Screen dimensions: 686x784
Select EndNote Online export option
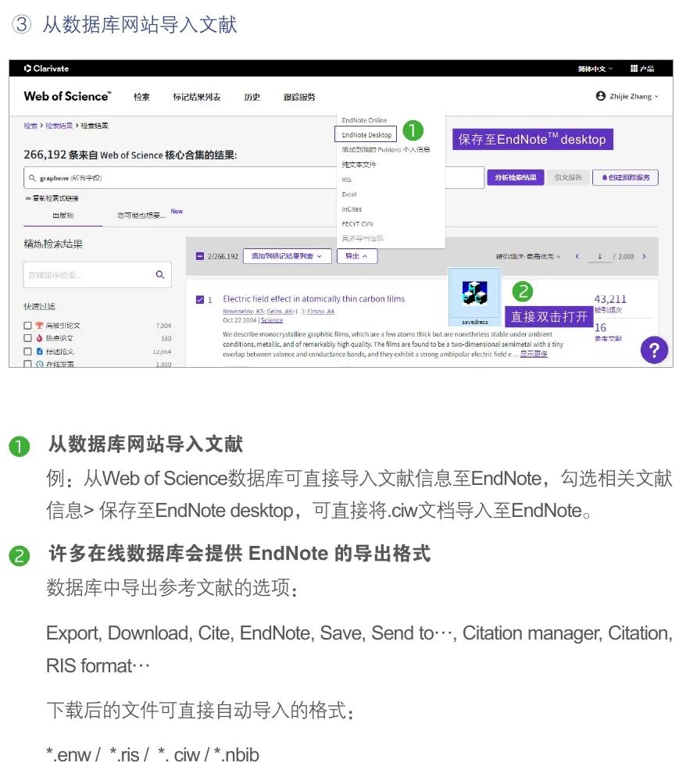pyautogui.click(x=364, y=120)
